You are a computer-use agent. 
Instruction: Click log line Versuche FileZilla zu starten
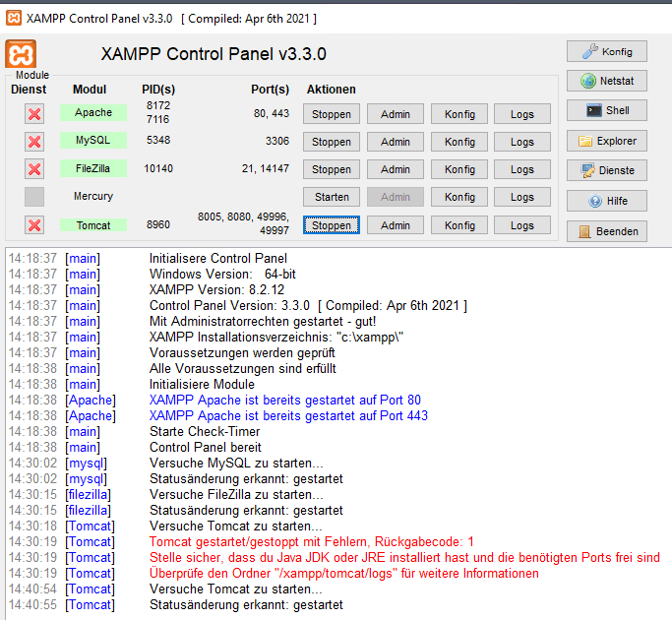[x=236, y=494]
